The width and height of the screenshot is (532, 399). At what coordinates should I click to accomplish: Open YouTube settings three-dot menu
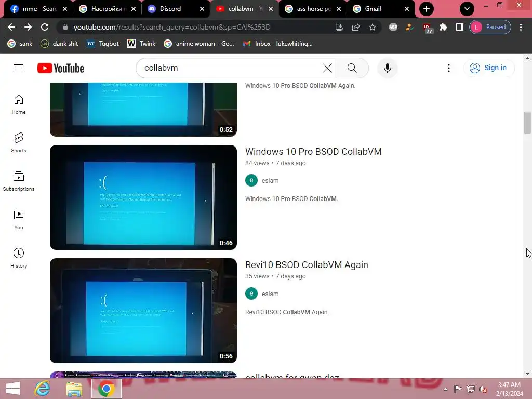pos(448,68)
